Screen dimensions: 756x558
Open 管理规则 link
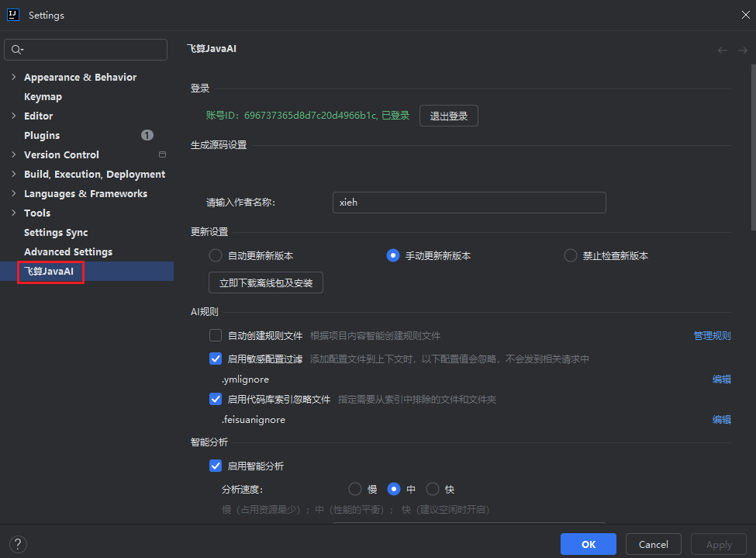[x=712, y=335]
